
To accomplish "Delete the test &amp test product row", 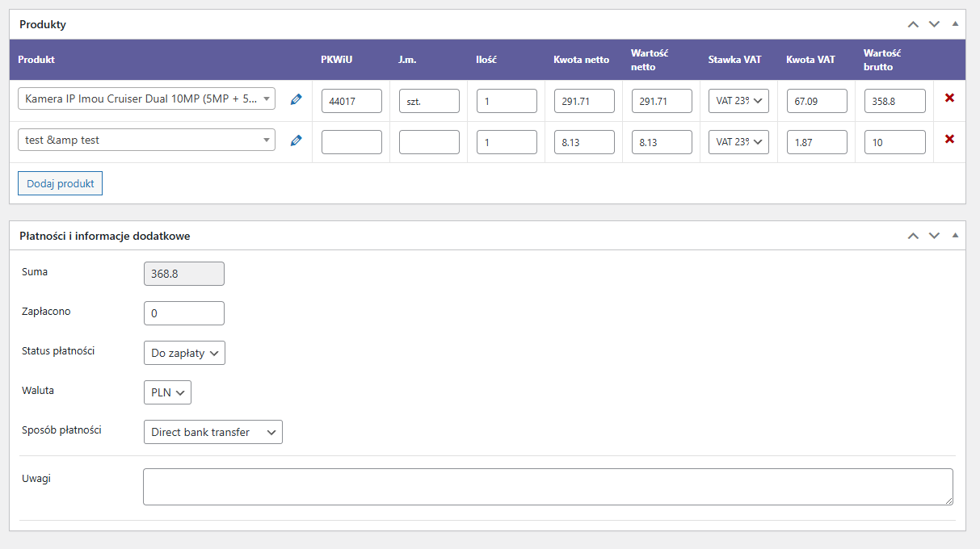I will (x=949, y=140).
